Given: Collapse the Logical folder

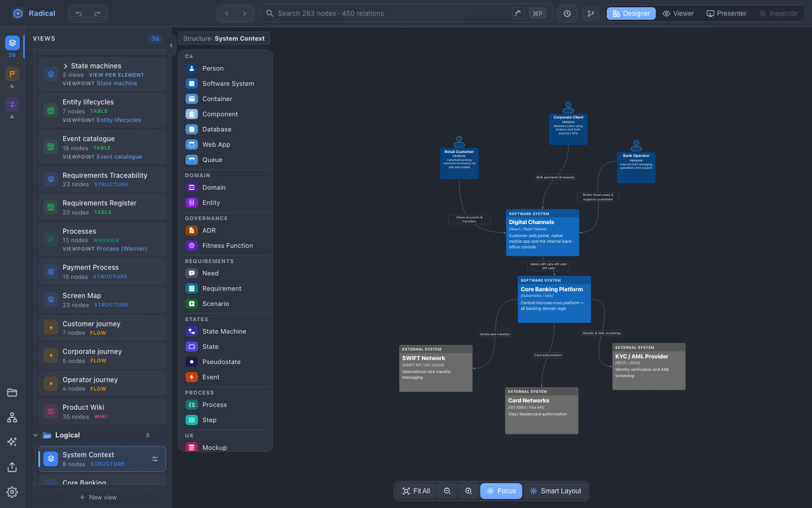Looking at the screenshot, I should click(x=36, y=435).
